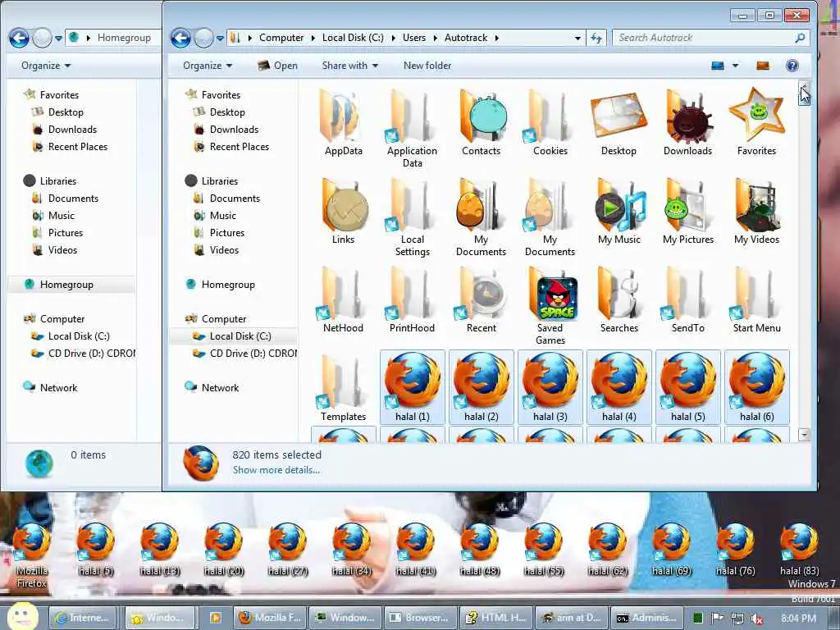Screen dimensions: 840x630
Task: Select the halal (48) desktop shortcut
Action: click(479, 549)
